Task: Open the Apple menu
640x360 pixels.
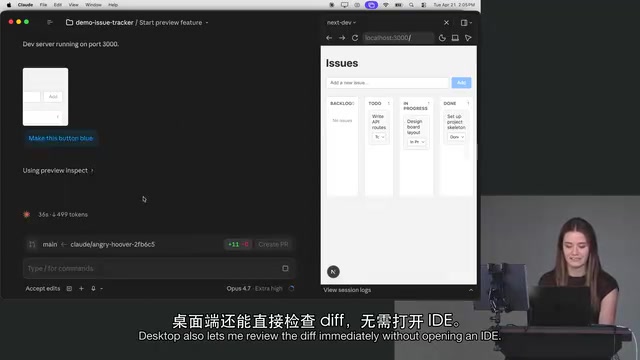Action: 9,5
